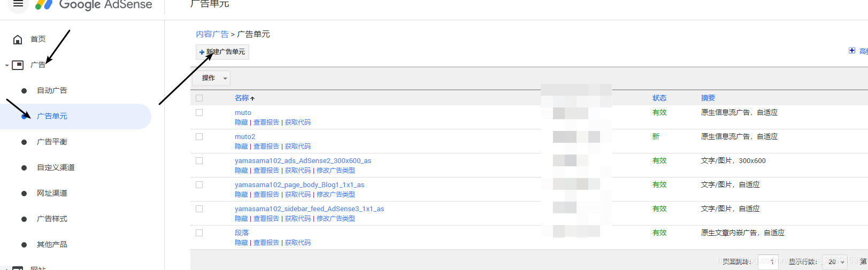
Task: Open yamasama102_ads_AdSense2_300x600_as ad unit
Action: [303, 161]
